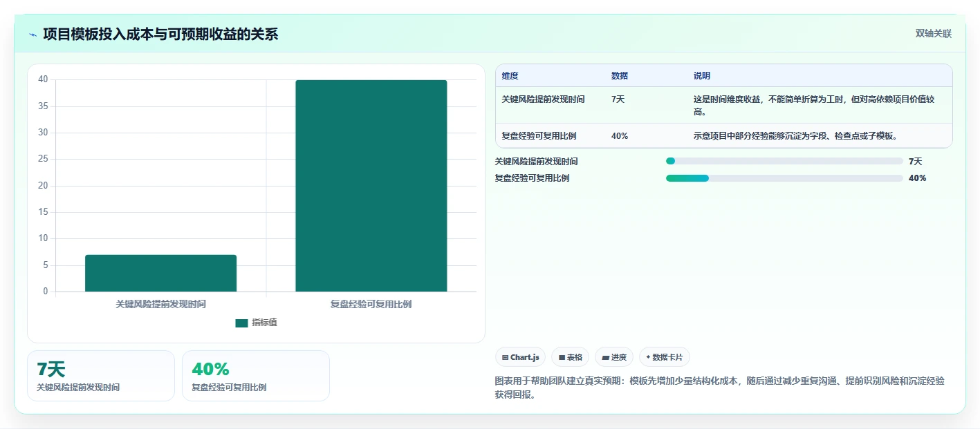Click table cell 复盘经验可复用比例
Image resolution: width=980 pixels, height=429 pixels.
click(x=539, y=136)
